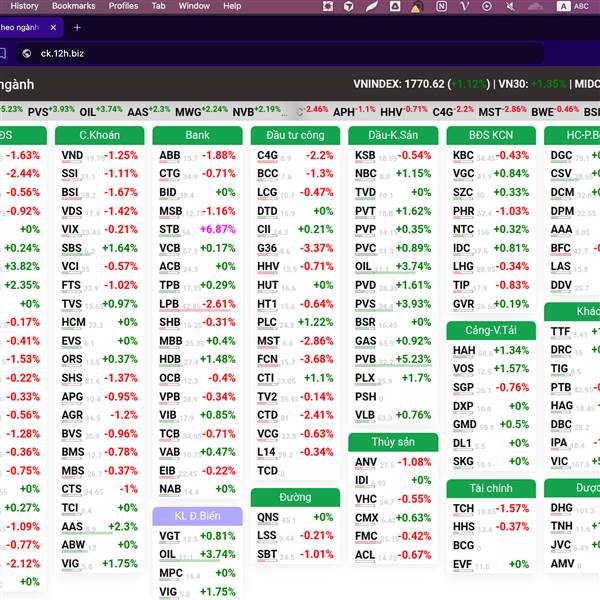Open the VCB stock in Bank
The height and width of the screenshot is (600, 600).
197,248
